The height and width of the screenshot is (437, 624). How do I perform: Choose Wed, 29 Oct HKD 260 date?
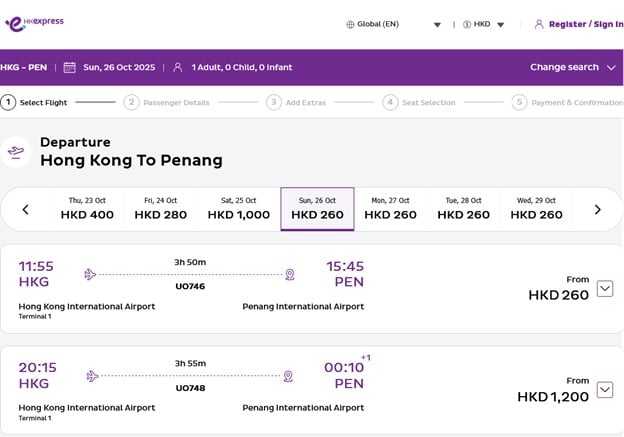tap(536, 209)
